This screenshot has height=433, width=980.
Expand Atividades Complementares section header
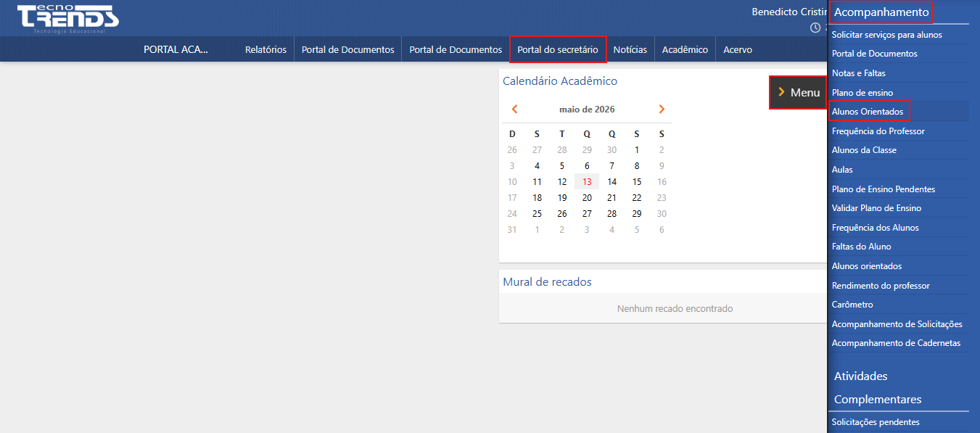(878, 388)
